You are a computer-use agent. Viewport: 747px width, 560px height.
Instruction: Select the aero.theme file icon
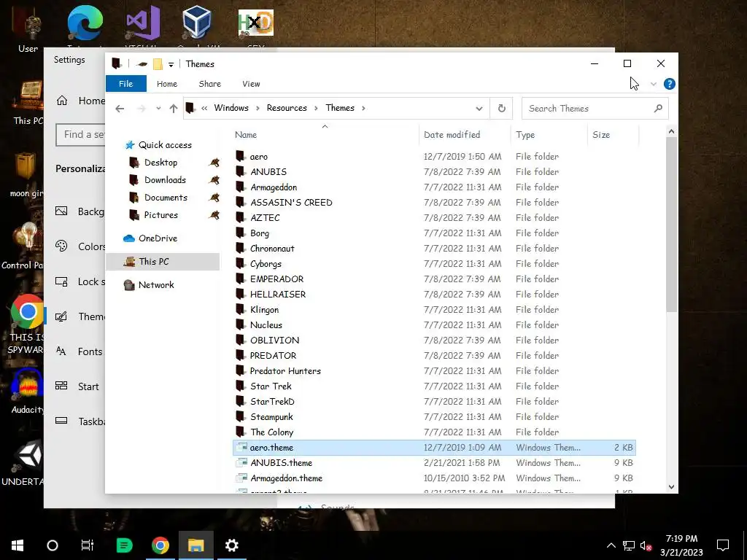pyautogui.click(x=242, y=447)
